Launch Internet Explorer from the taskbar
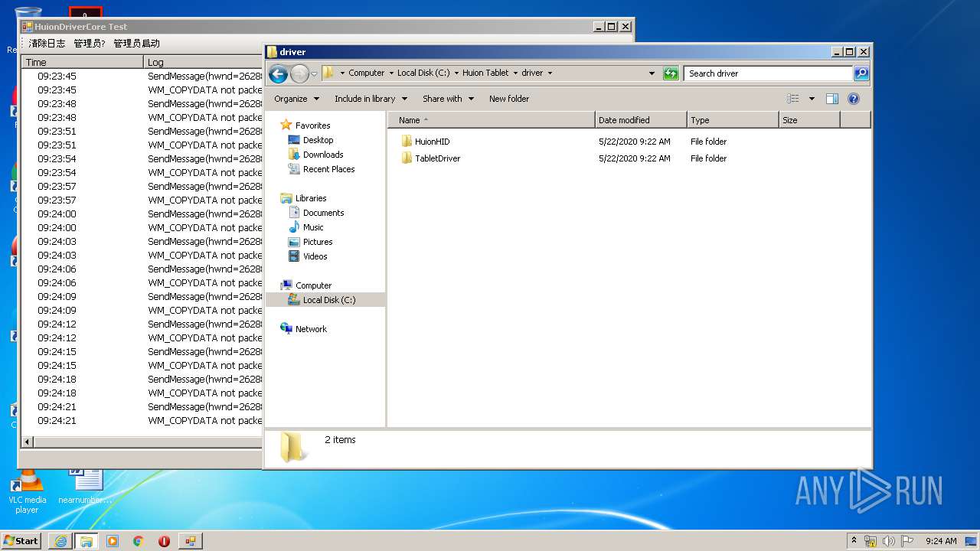Image resolution: width=980 pixels, height=551 pixels. point(60,541)
